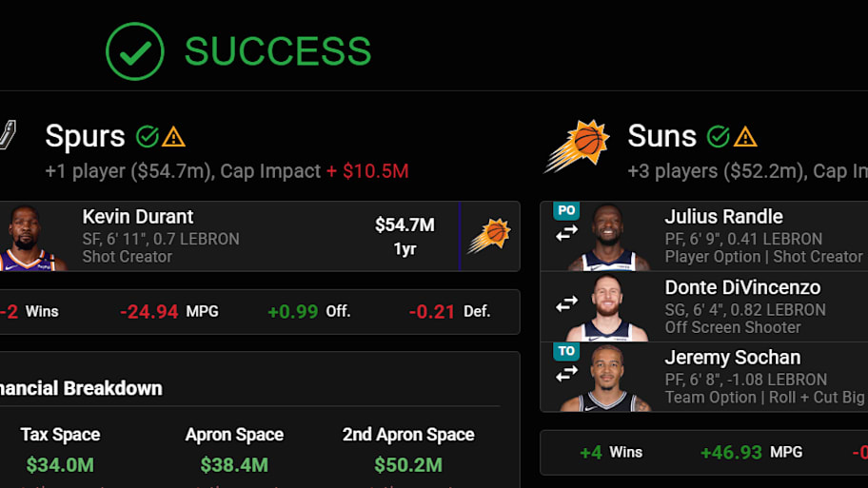Click the Suns team name heading
This screenshot has height=488, width=868.
[661, 136]
